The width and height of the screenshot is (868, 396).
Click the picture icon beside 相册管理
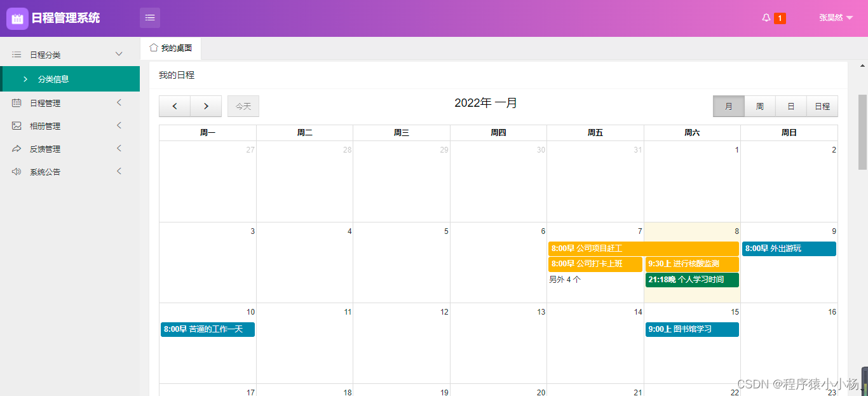point(17,126)
